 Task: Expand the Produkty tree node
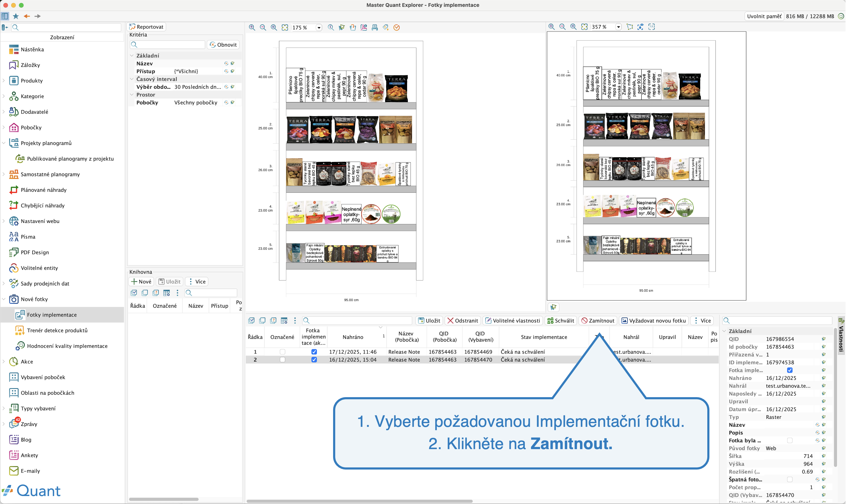pyautogui.click(x=4, y=81)
